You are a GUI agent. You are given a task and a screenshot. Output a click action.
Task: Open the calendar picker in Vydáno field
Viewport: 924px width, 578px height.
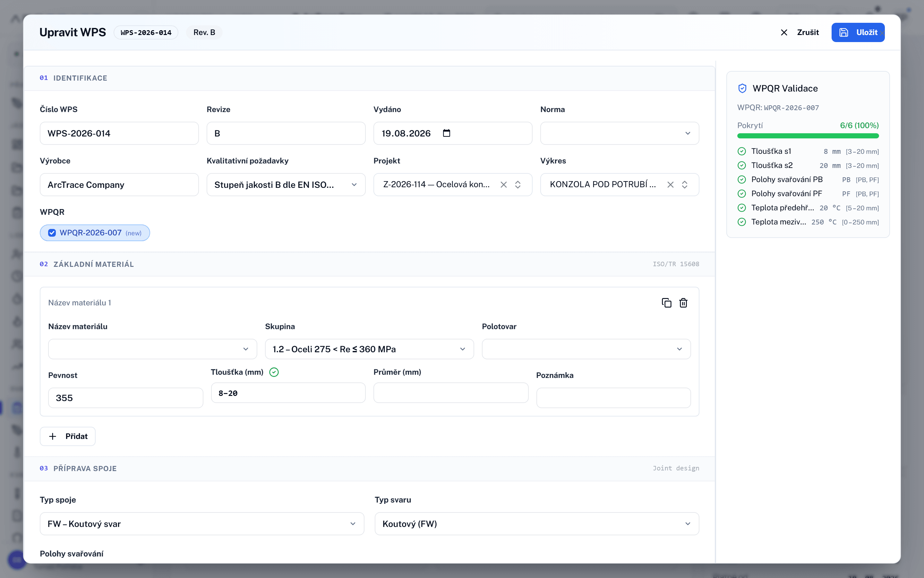[x=446, y=133]
